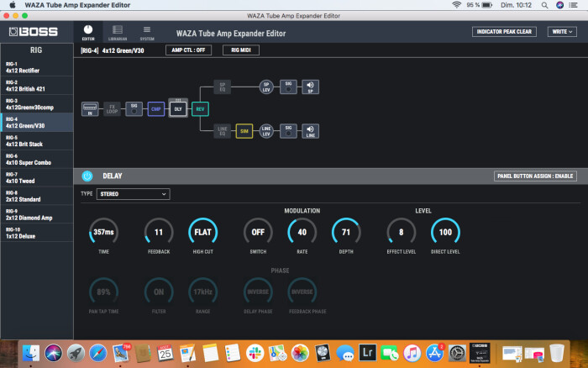
Task: Open the Apple menu
Action: [x=13, y=5]
